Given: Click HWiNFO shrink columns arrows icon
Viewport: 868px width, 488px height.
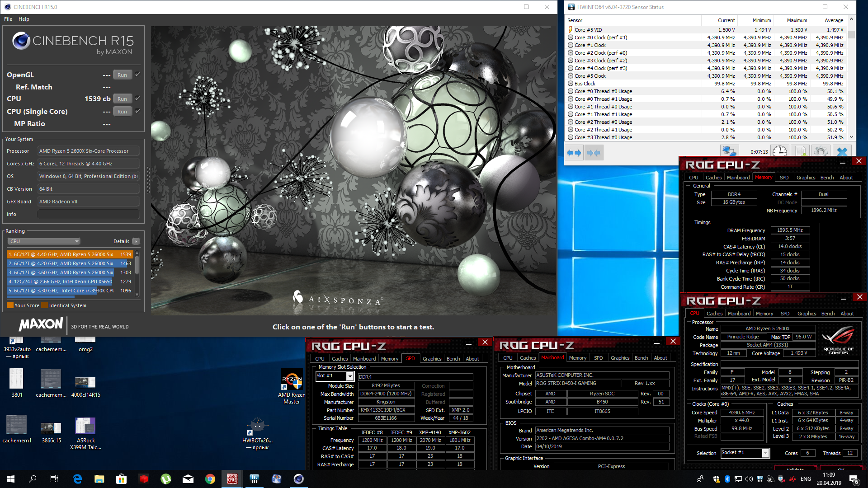Looking at the screenshot, I should coord(593,153).
